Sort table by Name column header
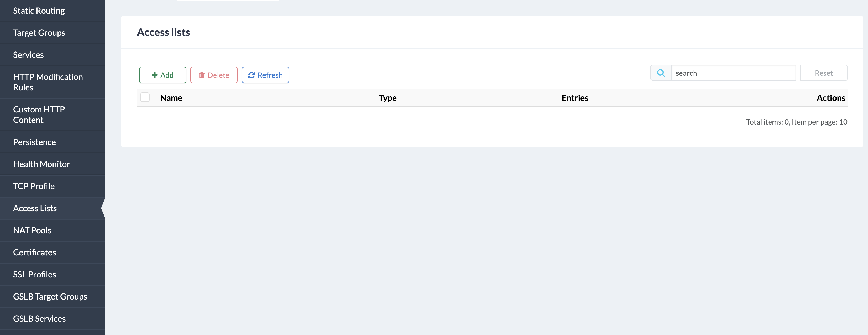 pos(171,98)
